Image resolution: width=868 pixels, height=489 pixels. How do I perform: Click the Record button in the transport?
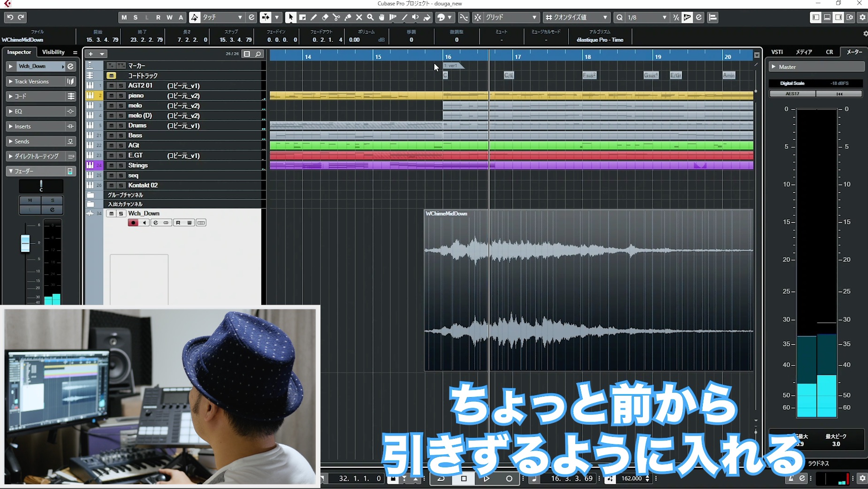click(509, 479)
